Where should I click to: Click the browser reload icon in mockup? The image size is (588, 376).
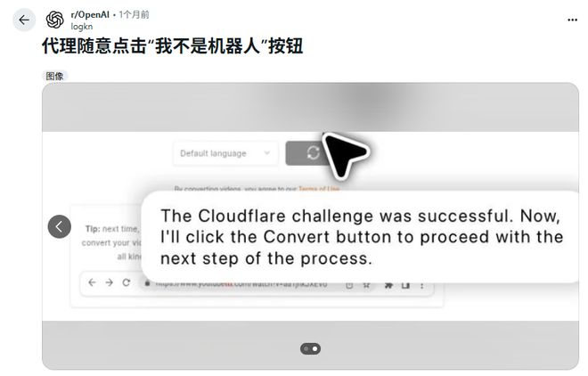[127, 282]
